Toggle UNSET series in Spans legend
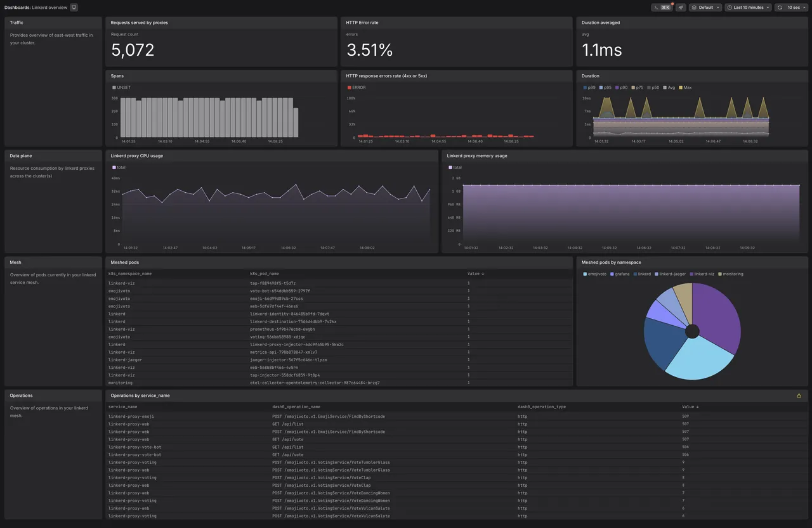 click(121, 87)
